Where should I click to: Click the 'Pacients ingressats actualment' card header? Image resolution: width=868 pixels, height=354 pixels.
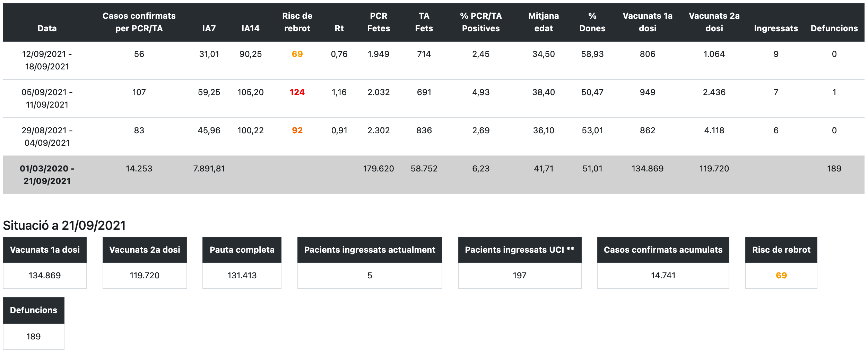click(370, 250)
